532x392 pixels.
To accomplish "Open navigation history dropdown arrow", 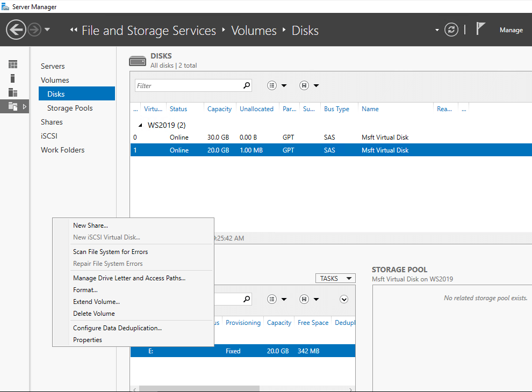I will click(x=47, y=30).
